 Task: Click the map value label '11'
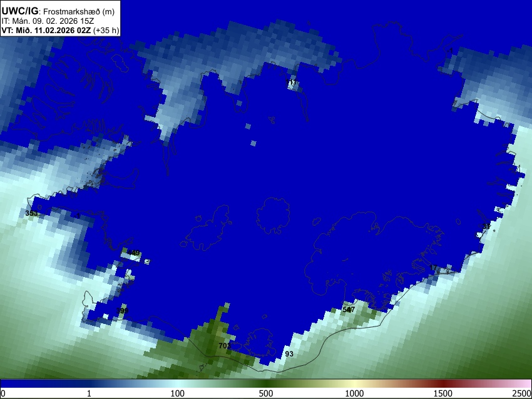tap(291, 82)
